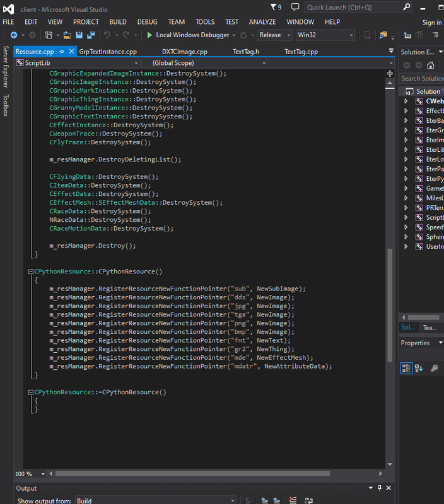Click the editor horizontal scrollbar thumb
The image size is (444, 504).
192,474
